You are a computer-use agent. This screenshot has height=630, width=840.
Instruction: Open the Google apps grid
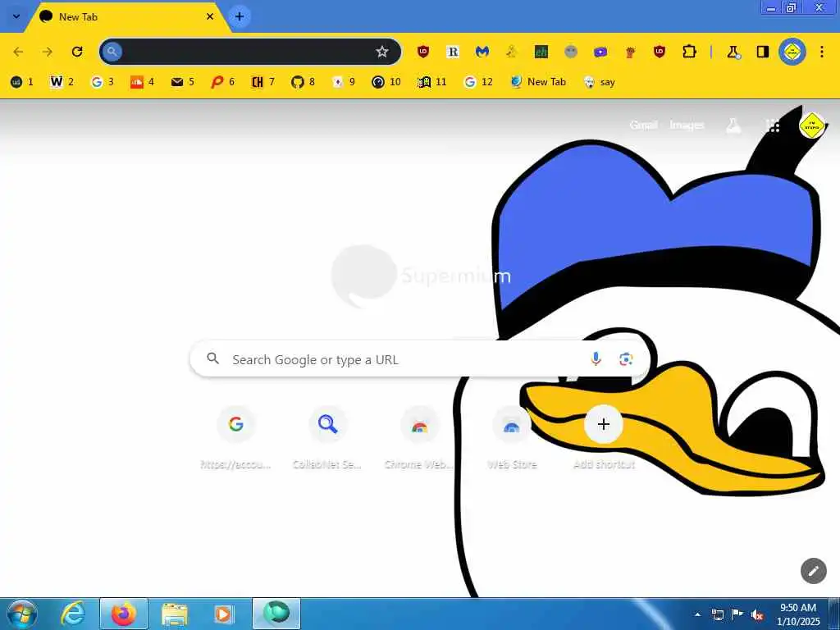point(773,126)
